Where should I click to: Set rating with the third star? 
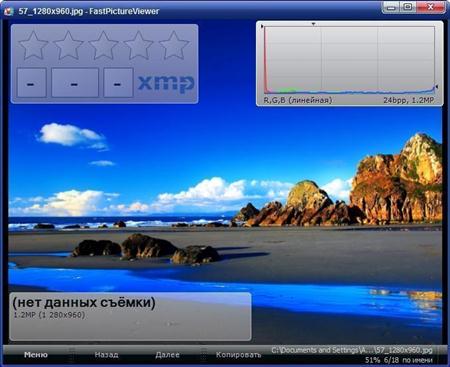(x=103, y=45)
